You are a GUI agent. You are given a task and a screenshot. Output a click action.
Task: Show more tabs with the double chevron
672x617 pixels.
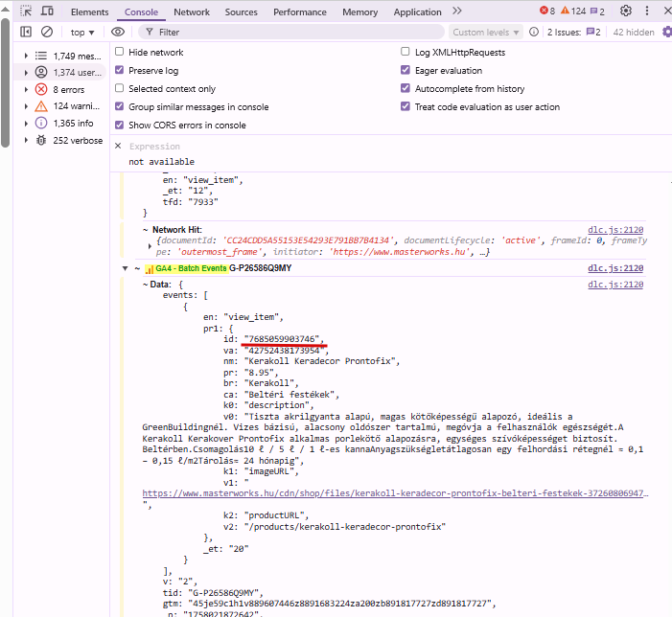[457, 11]
